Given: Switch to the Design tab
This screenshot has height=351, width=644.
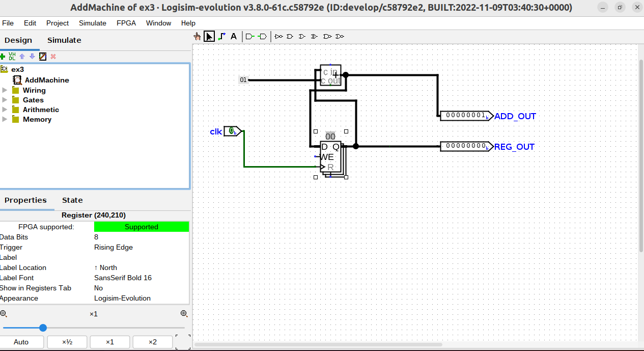Looking at the screenshot, I should pyautogui.click(x=18, y=40).
